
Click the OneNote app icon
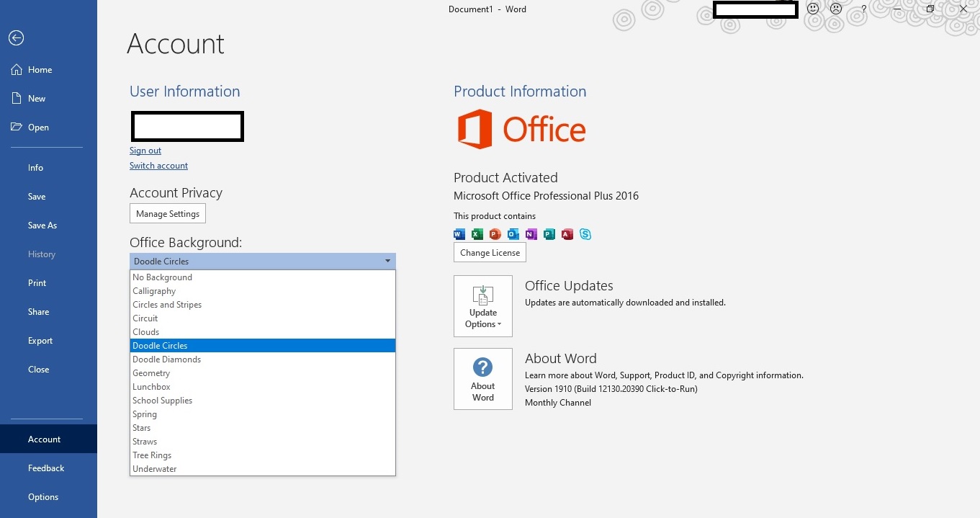[x=531, y=234]
